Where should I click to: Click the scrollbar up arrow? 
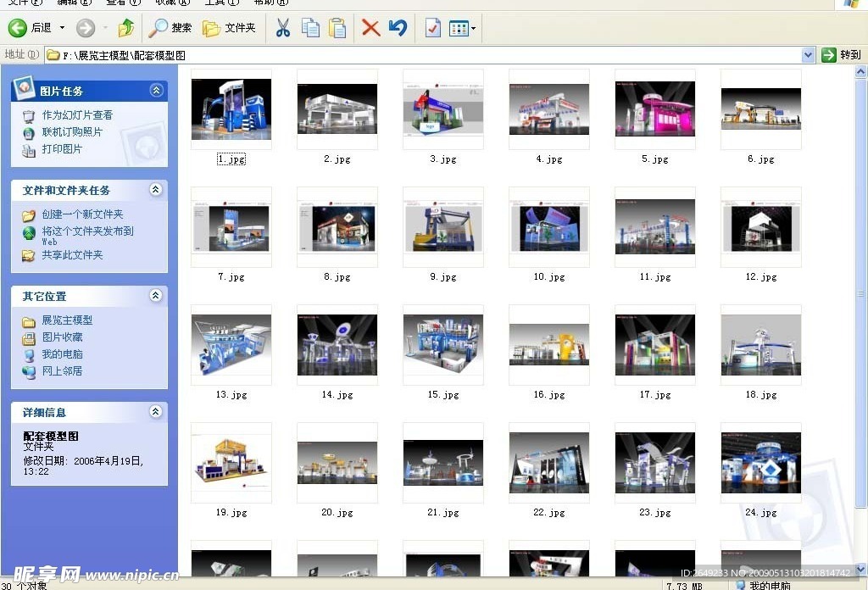pyautogui.click(x=861, y=71)
